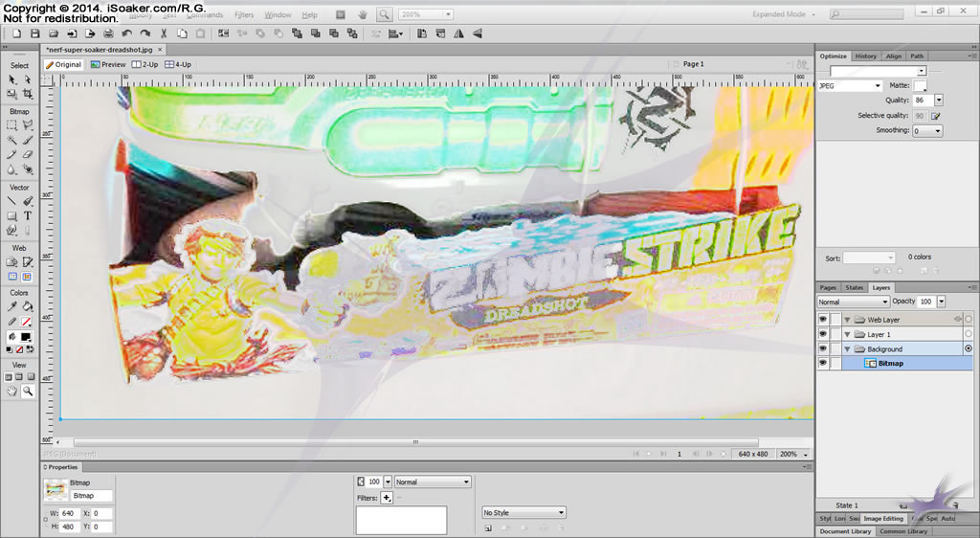The height and width of the screenshot is (538, 980).
Task: Collapse the Background layer folder
Action: (848, 348)
